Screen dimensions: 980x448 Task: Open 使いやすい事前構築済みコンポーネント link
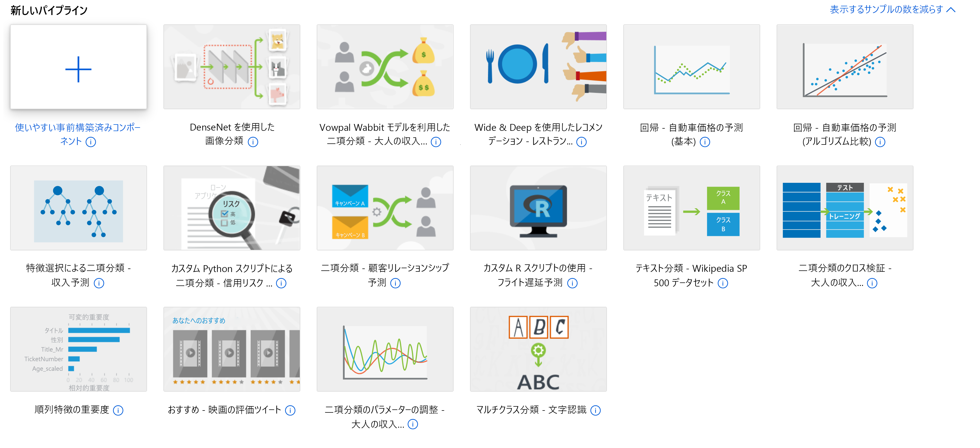coord(78,134)
